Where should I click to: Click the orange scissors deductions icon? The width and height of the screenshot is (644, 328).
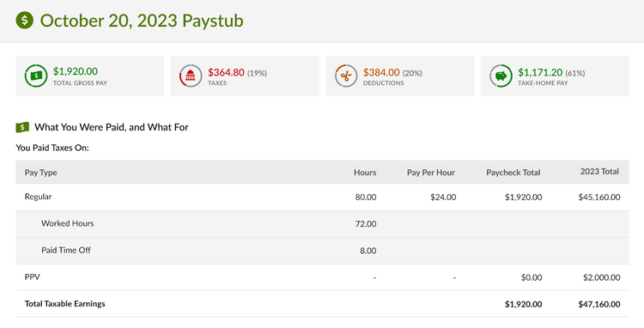point(346,76)
